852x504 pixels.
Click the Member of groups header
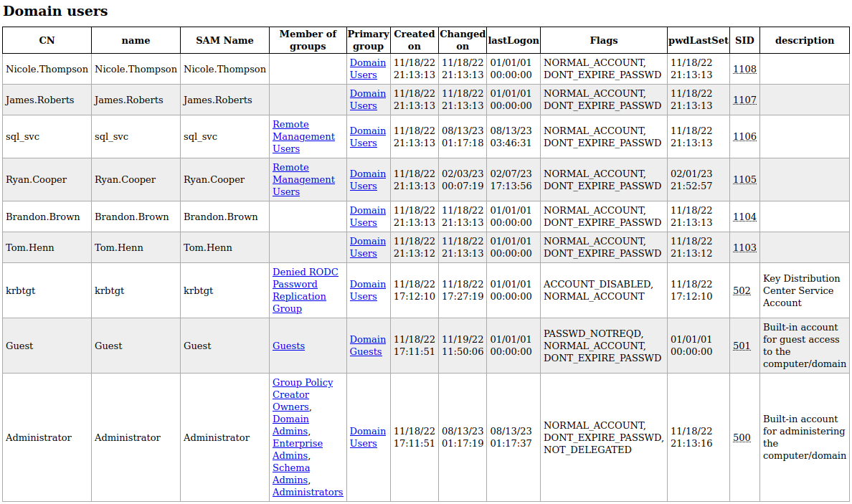(x=308, y=40)
